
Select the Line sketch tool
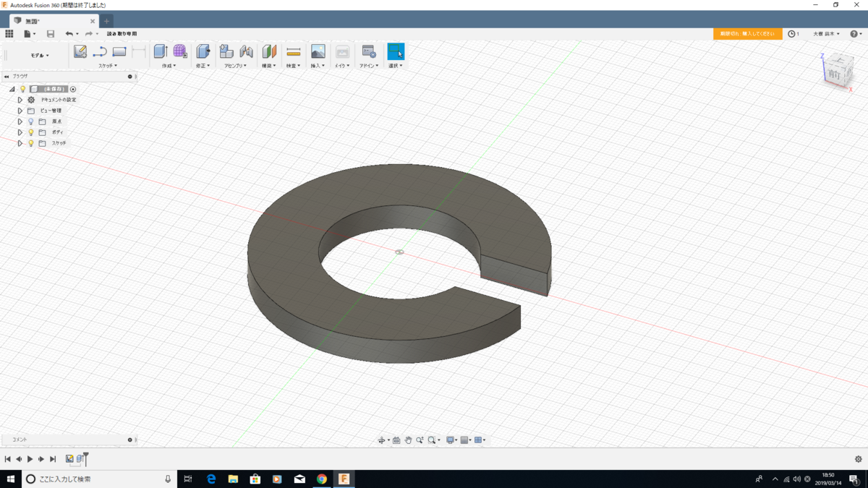click(100, 51)
